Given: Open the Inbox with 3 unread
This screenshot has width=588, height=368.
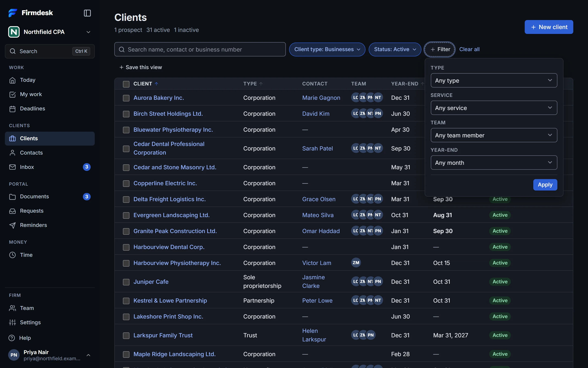Looking at the screenshot, I should coord(50,167).
